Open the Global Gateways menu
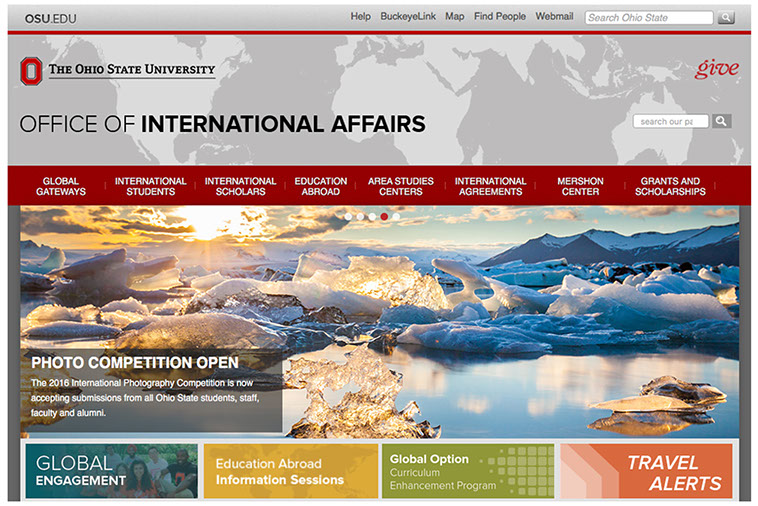 (x=61, y=186)
